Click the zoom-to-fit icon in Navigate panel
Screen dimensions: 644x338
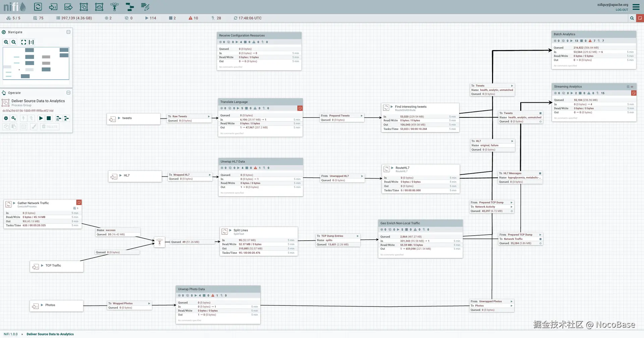(23, 42)
